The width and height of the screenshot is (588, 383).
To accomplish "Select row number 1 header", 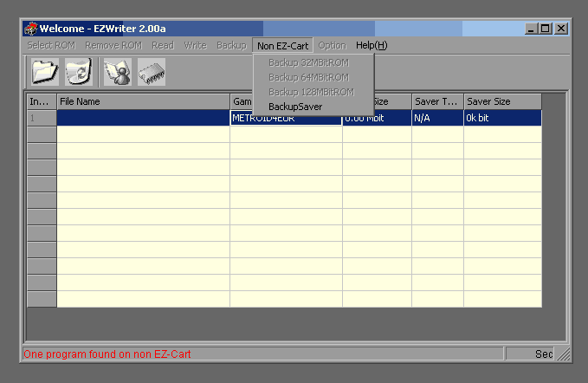I will point(42,118).
